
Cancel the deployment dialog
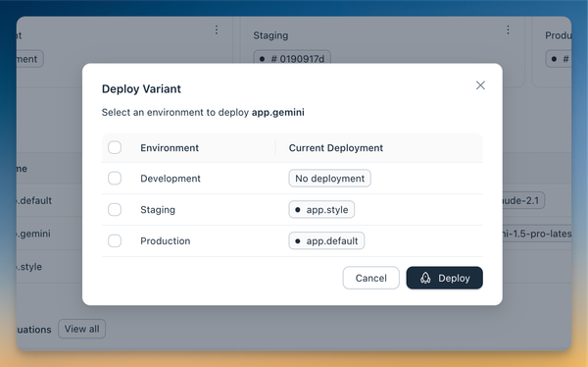pyautogui.click(x=370, y=278)
